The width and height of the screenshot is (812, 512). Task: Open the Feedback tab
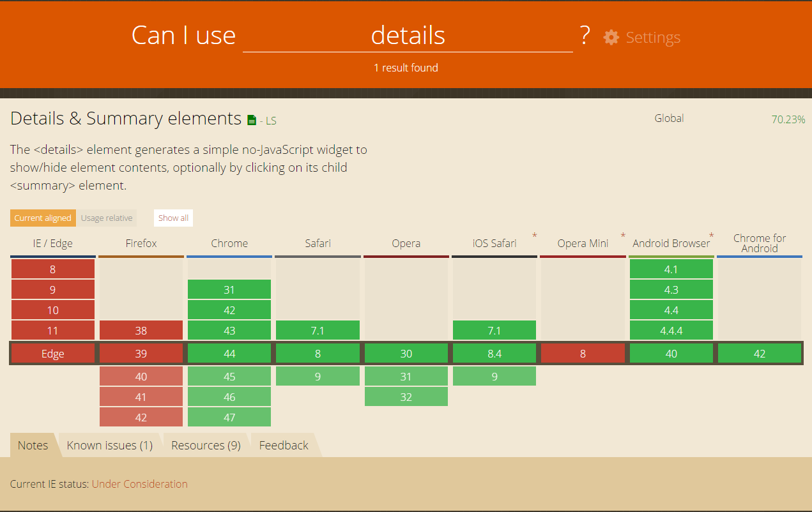(x=284, y=445)
